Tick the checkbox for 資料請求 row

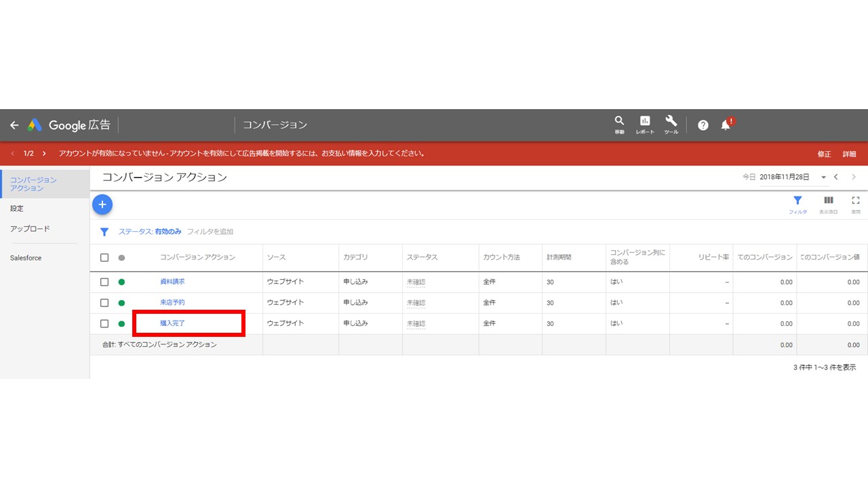(x=104, y=282)
